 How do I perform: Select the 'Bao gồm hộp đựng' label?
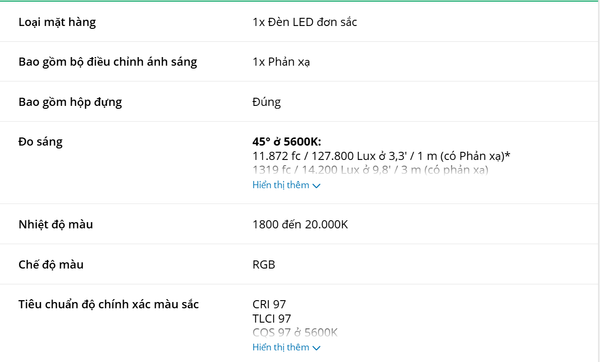(70, 102)
